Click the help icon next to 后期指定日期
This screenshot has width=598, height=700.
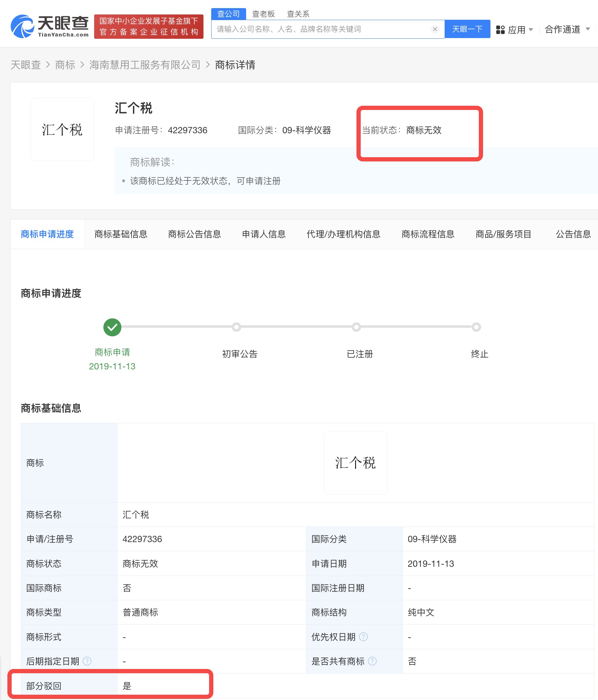pyautogui.click(x=87, y=661)
